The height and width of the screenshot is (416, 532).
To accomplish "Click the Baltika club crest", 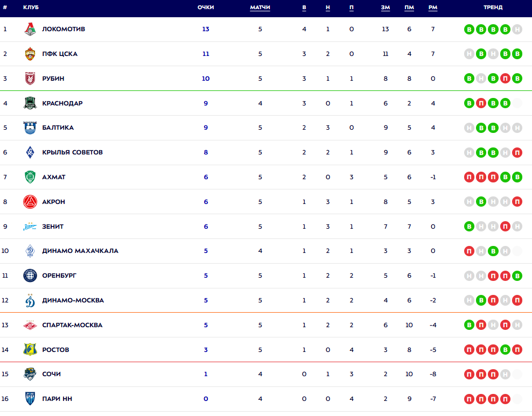I will click(30, 128).
